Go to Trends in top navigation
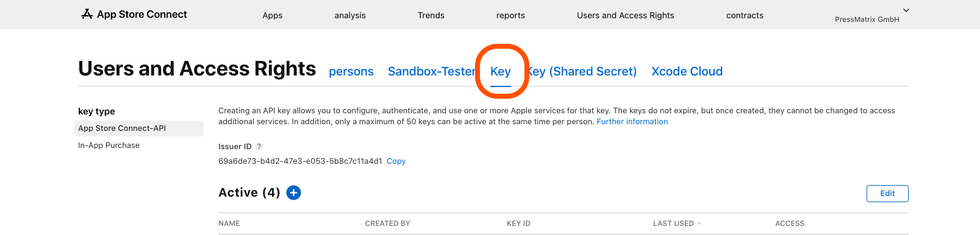980x235 pixels. pos(431,15)
